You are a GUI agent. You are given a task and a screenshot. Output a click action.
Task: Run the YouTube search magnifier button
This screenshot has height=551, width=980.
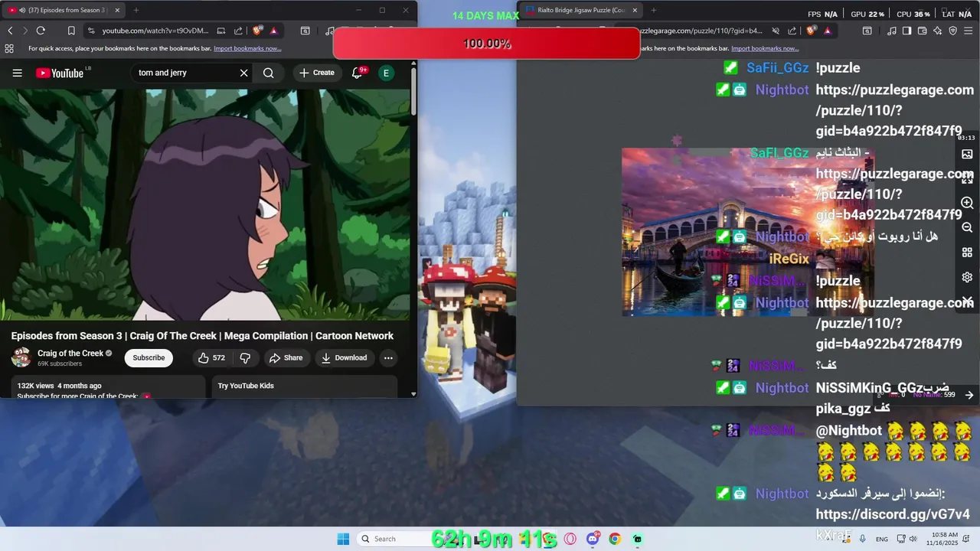[x=268, y=73]
